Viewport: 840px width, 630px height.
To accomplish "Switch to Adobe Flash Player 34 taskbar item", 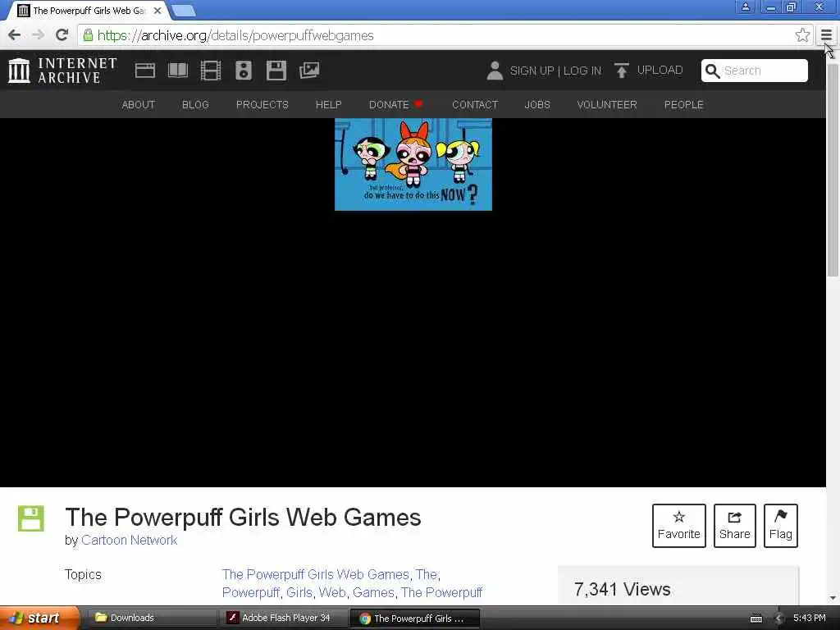I will click(x=283, y=618).
